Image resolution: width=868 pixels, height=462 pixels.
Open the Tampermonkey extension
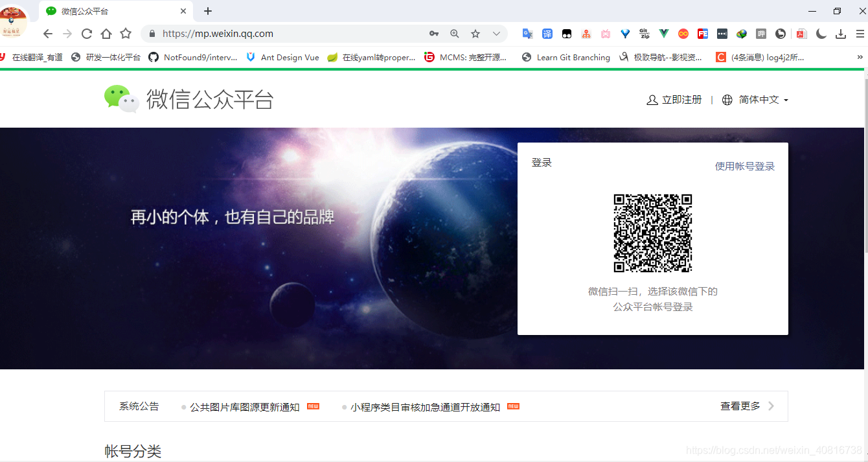(567, 34)
